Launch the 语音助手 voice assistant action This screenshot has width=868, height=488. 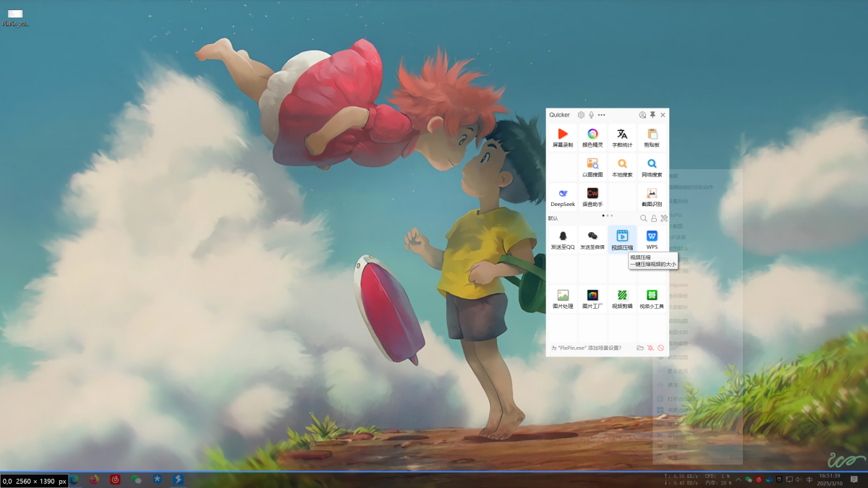[x=592, y=197]
